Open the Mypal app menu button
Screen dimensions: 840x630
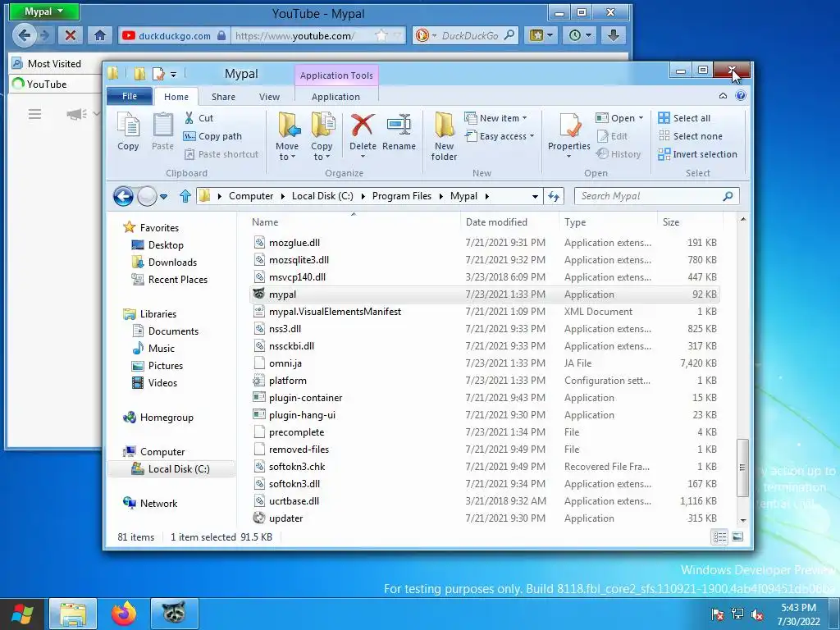[x=44, y=11]
